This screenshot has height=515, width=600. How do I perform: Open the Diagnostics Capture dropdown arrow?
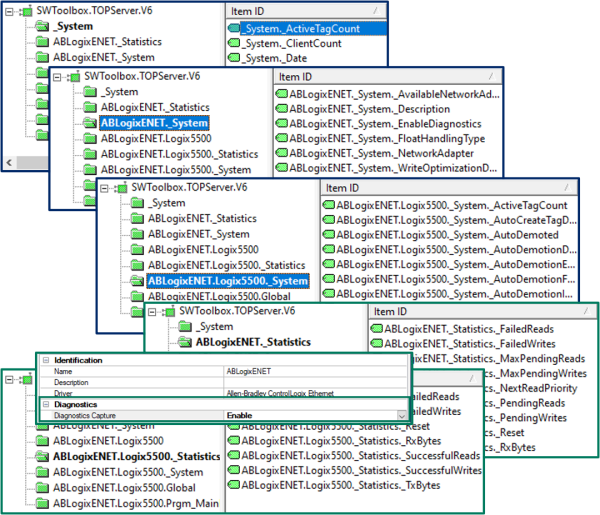[x=401, y=415]
